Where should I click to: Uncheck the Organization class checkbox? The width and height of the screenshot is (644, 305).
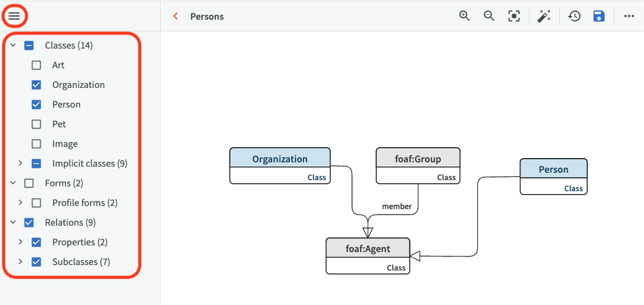coord(36,85)
